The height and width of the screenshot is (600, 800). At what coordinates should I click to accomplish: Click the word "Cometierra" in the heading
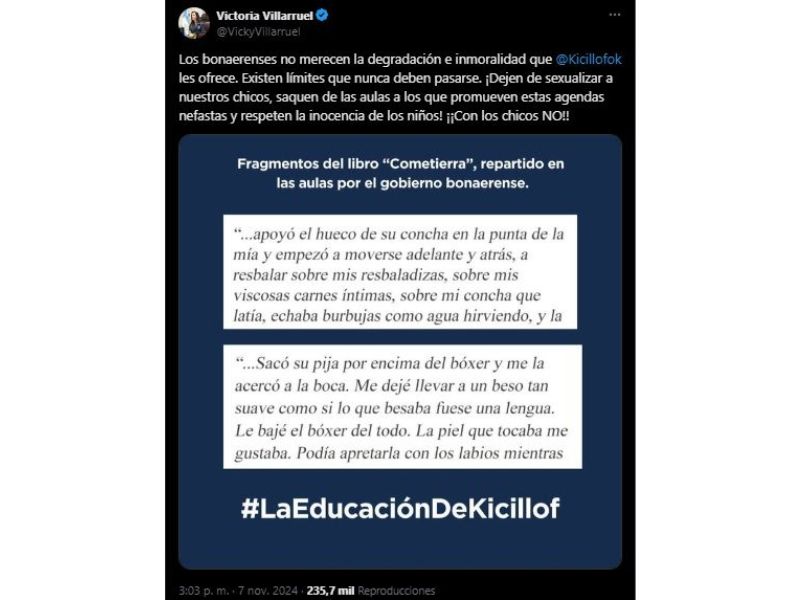(x=428, y=164)
